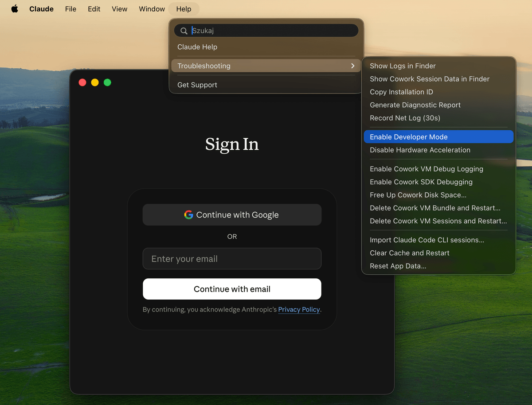532x405 pixels.
Task: Open the Claude app menu
Action: pyautogui.click(x=41, y=9)
